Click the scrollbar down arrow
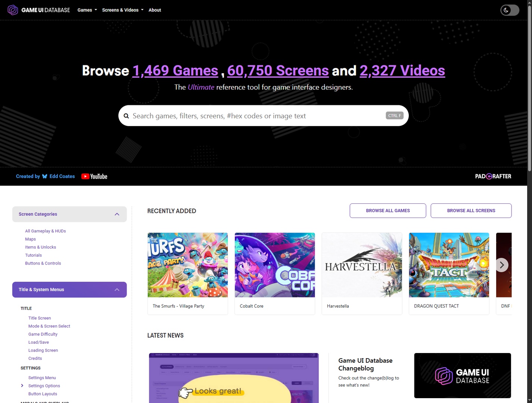532x403 pixels. (529, 400)
